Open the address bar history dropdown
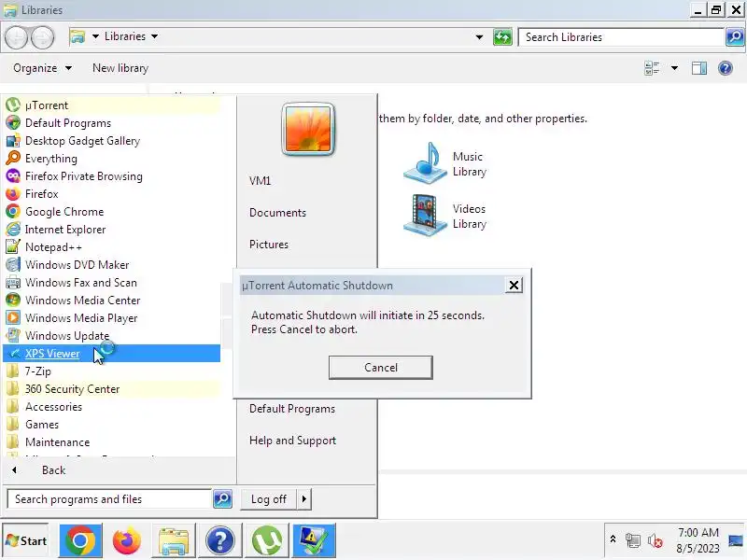This screenshot has height=560, width=747. 479,37
